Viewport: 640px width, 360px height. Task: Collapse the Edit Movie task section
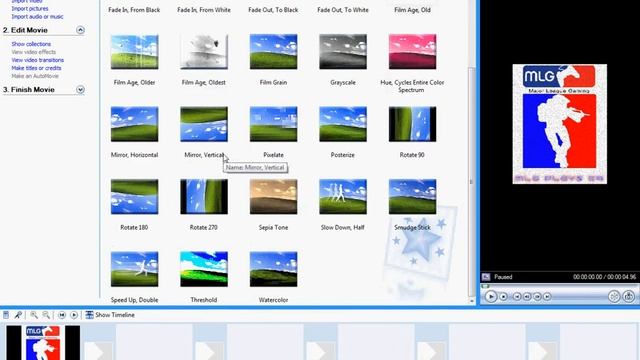click(x=80, y=30)
